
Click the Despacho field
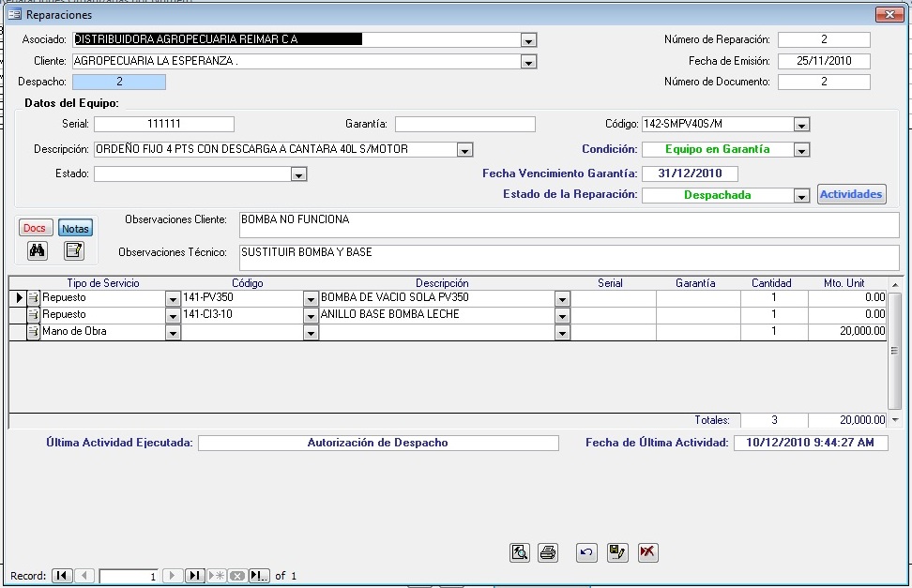point(119,82)
